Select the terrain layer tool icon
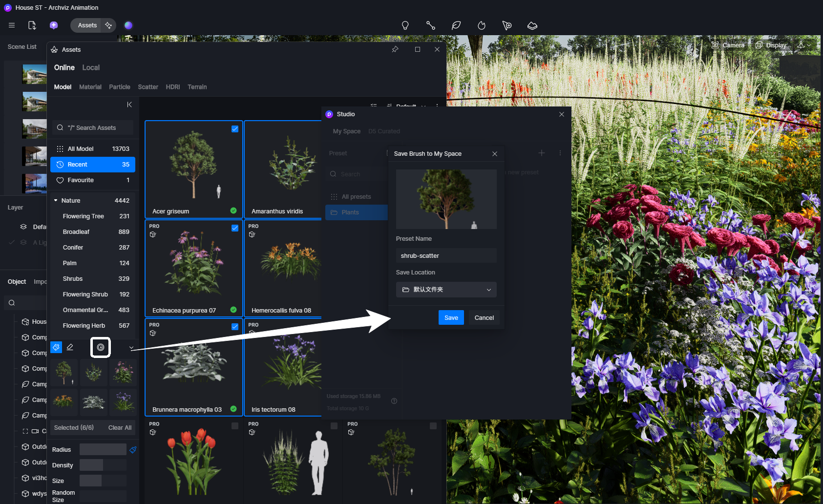Image resolution: width=823 pixels, height=504 pixels. coord(532,25)
